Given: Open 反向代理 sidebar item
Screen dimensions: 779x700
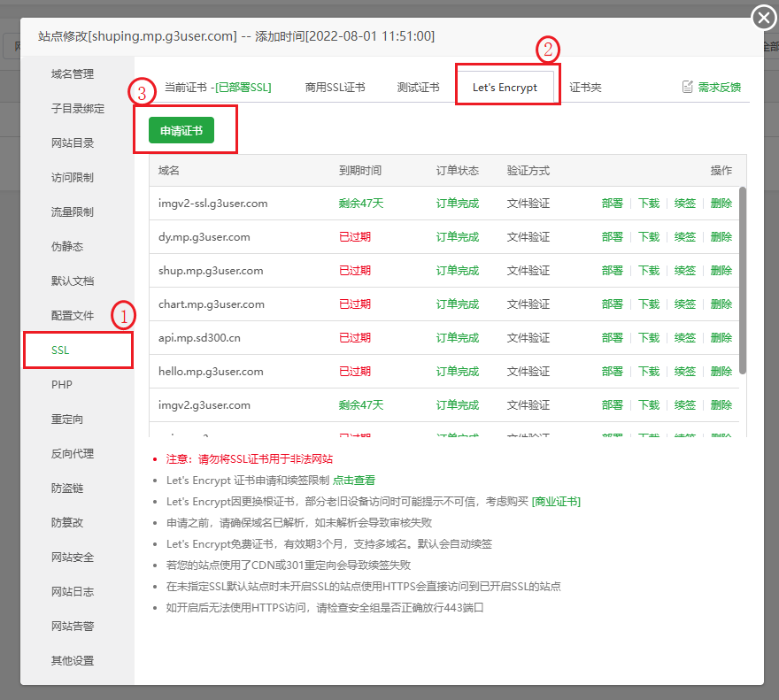Looking at the screenshot, I should [73, 454].
